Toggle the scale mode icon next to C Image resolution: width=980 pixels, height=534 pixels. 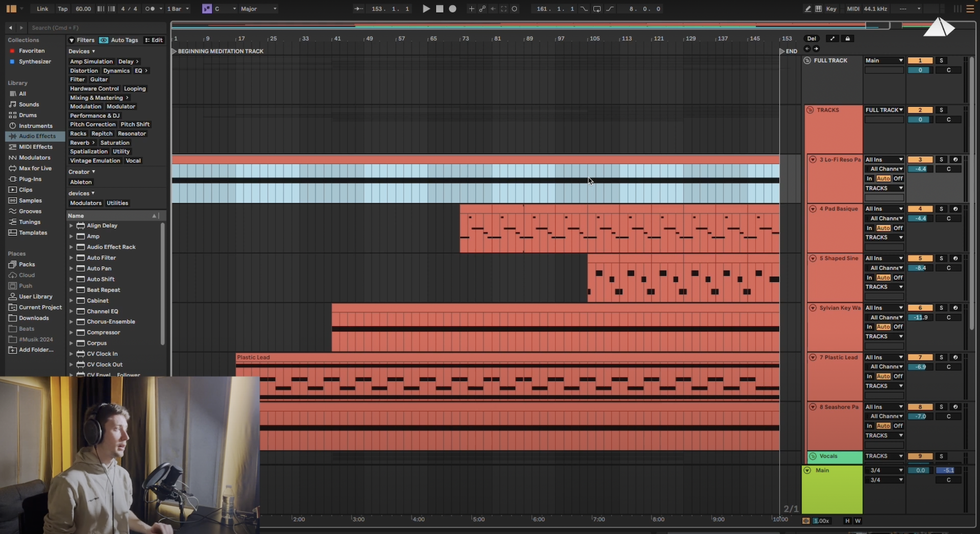pos(207,9)
